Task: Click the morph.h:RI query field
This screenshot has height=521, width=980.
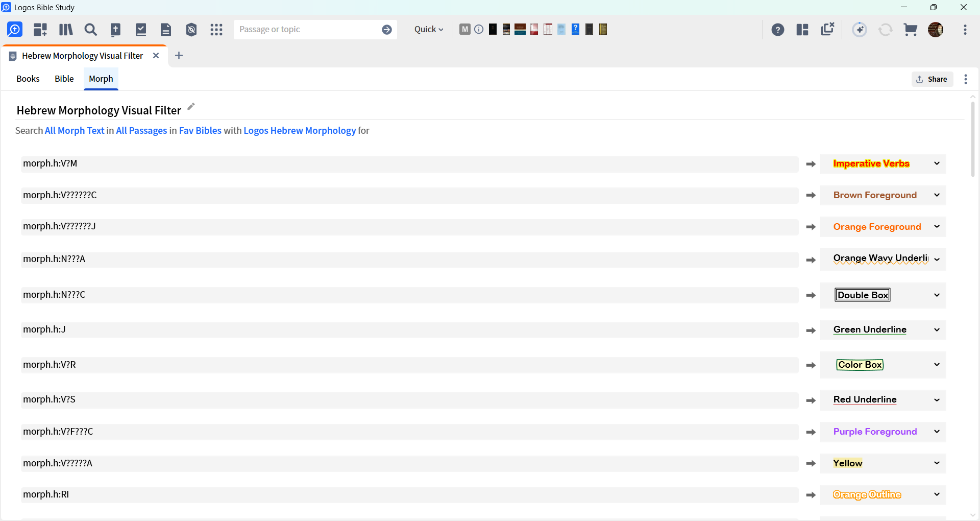Action: pos(409,495)
